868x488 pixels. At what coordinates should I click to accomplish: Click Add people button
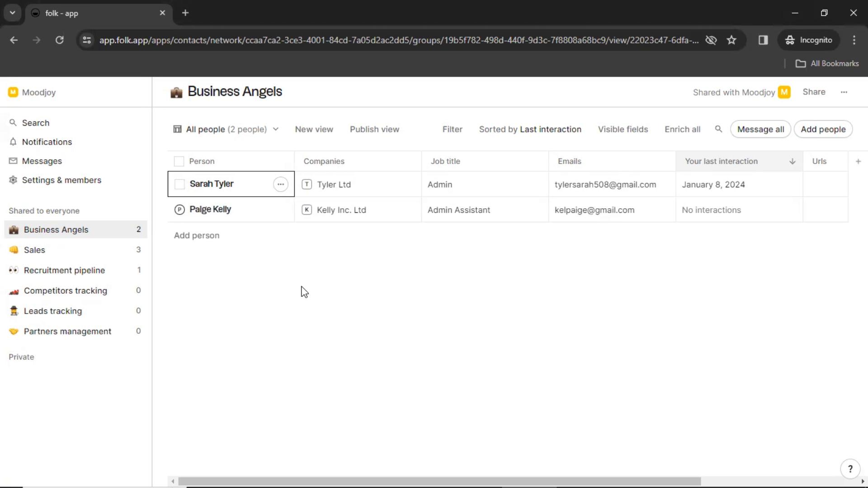(x=823, y=129)
